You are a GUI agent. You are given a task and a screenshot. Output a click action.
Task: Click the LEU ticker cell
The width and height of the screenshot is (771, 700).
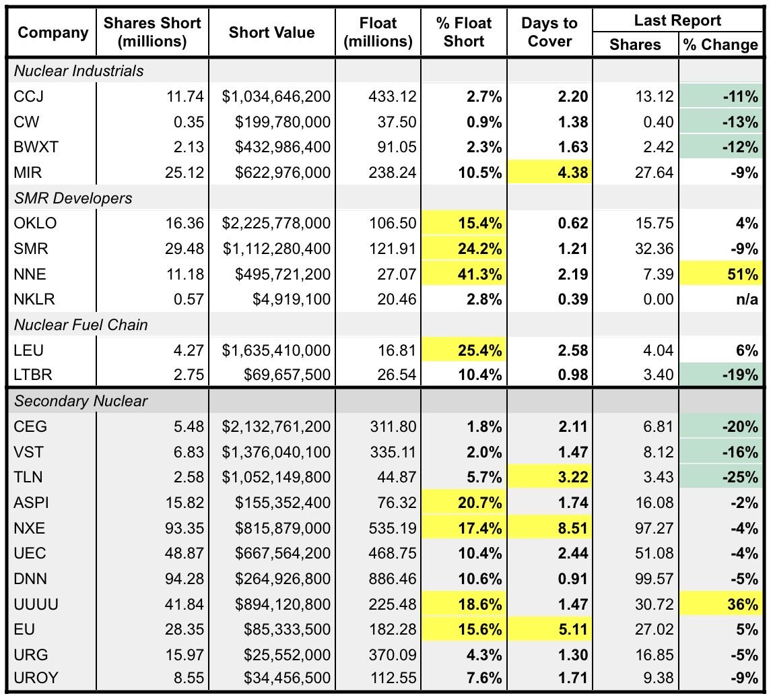[x=53, y=350]
